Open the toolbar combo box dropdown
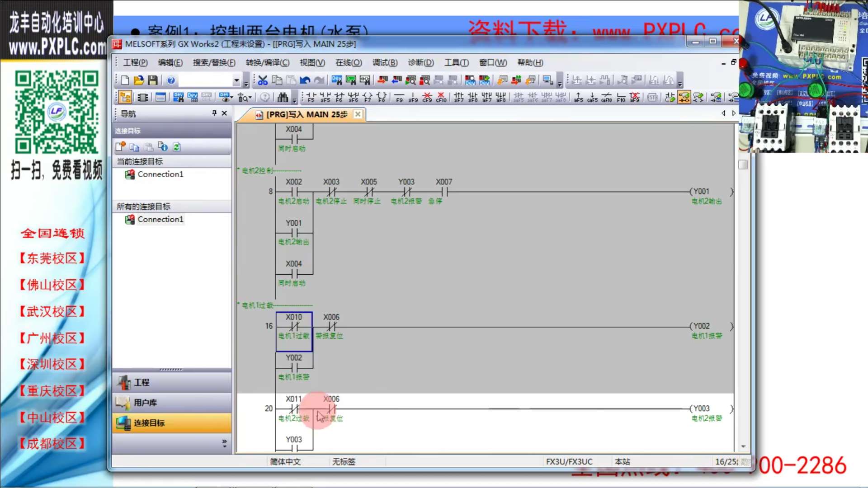 tap(236, 80)
